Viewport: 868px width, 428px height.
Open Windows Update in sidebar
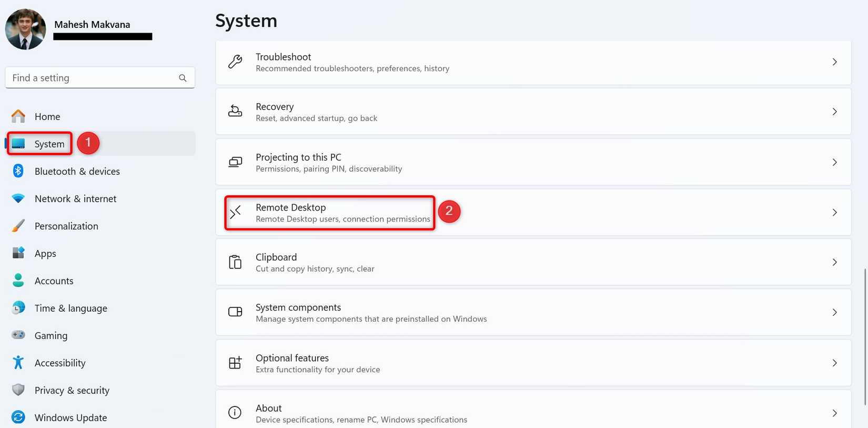[70, 417]
